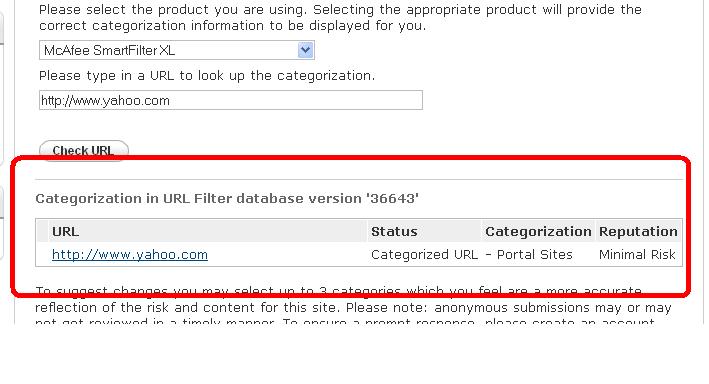Click the Categorized URL status cell
709x384 pixels.
click(424, 255)
